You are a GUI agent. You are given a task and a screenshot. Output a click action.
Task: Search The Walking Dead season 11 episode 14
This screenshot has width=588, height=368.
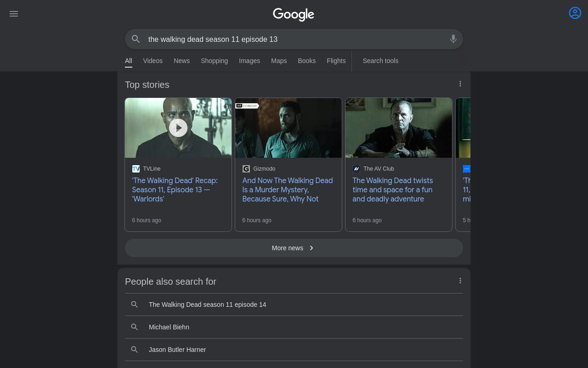pyautogui.click(x=294, y=305)
